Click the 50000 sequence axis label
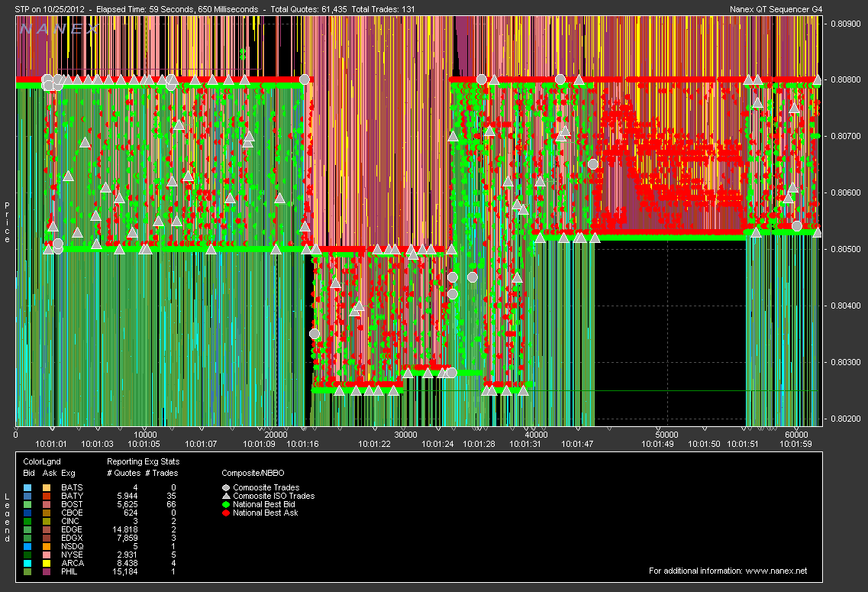This screenshot has height=592, width=868. point(667,435)
